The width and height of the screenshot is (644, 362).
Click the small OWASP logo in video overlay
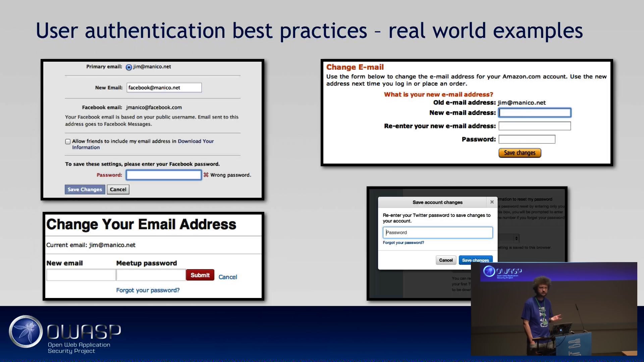(x=502, y=272)
